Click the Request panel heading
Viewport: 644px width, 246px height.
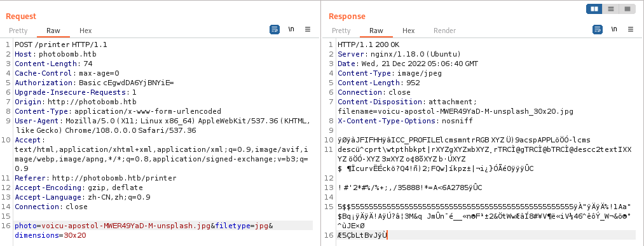[21, 16]
